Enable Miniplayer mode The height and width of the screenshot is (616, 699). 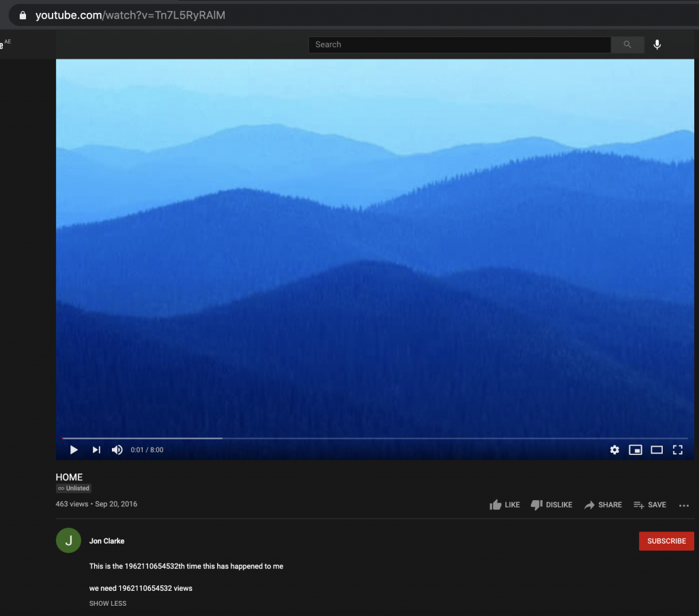click(x=636, y=450)
